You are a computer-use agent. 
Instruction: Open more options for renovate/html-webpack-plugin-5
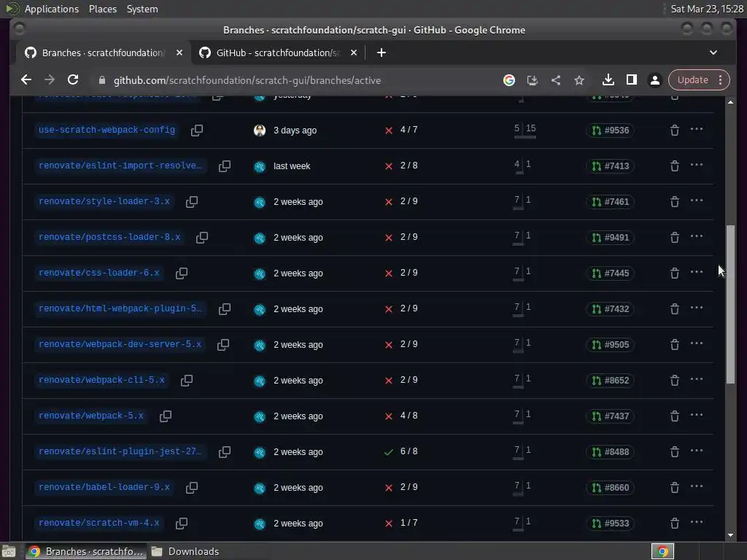pyautogui.click(x=697, y=308)
